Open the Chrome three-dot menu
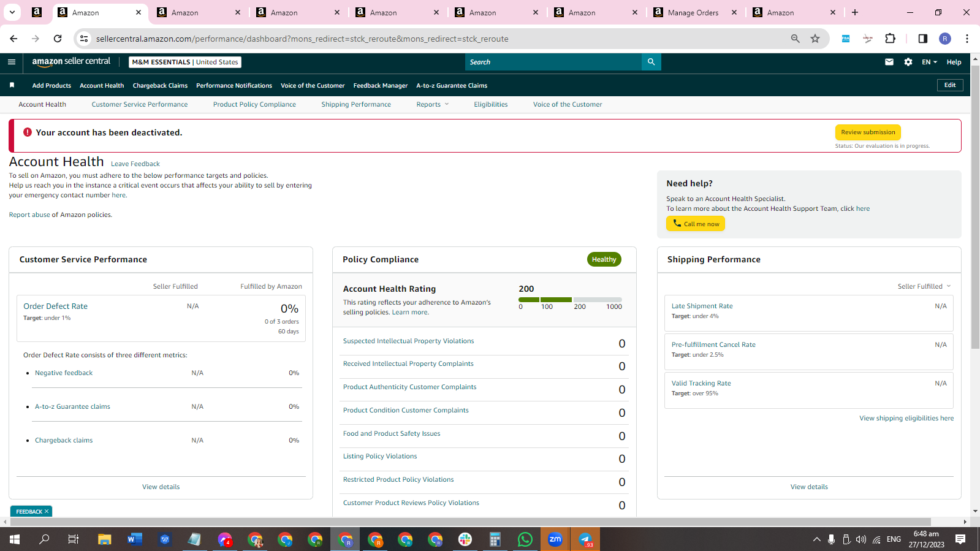 click(967, 39)
